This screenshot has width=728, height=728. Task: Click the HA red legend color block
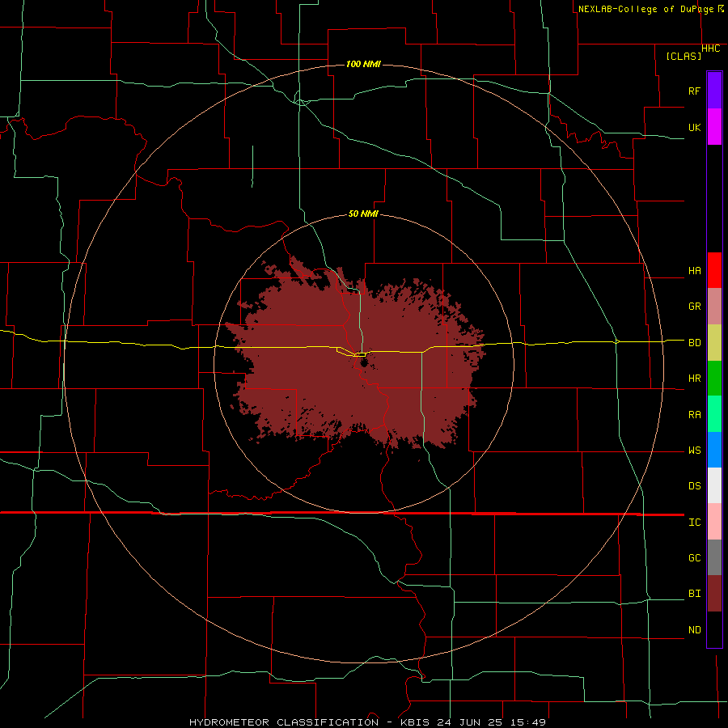[714, 270]
